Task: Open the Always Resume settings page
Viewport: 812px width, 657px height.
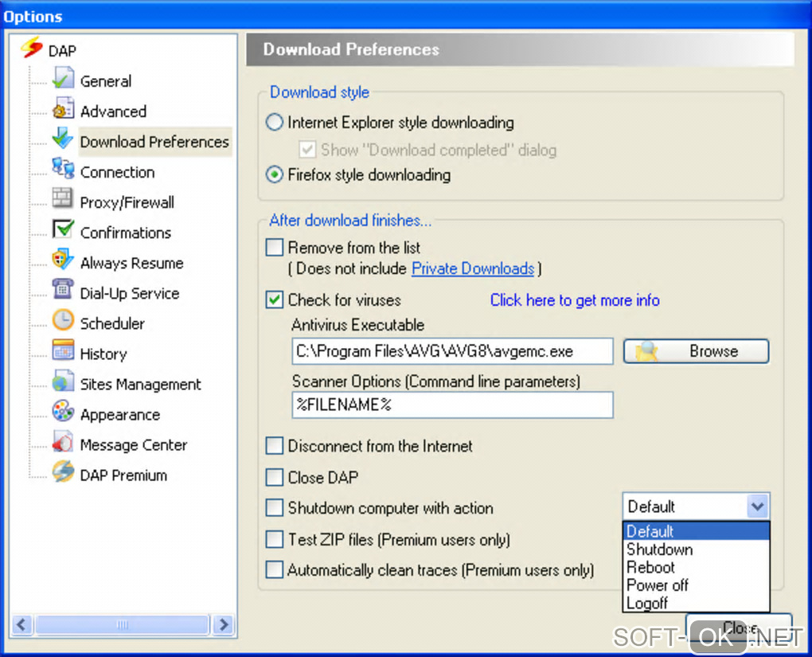Action: (x=131, y=263)
